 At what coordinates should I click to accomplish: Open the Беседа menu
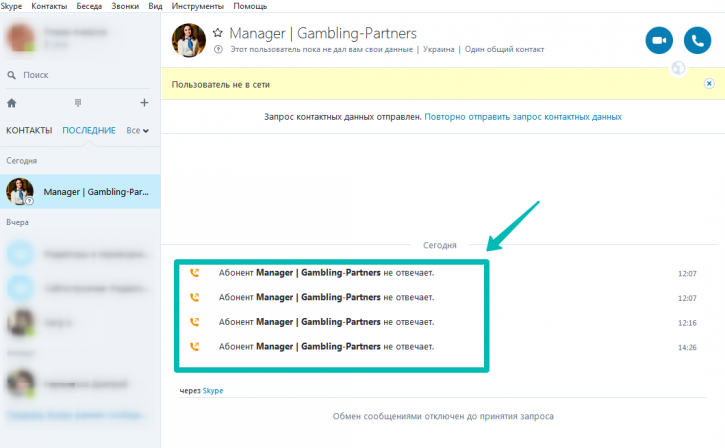coord(89,6)
